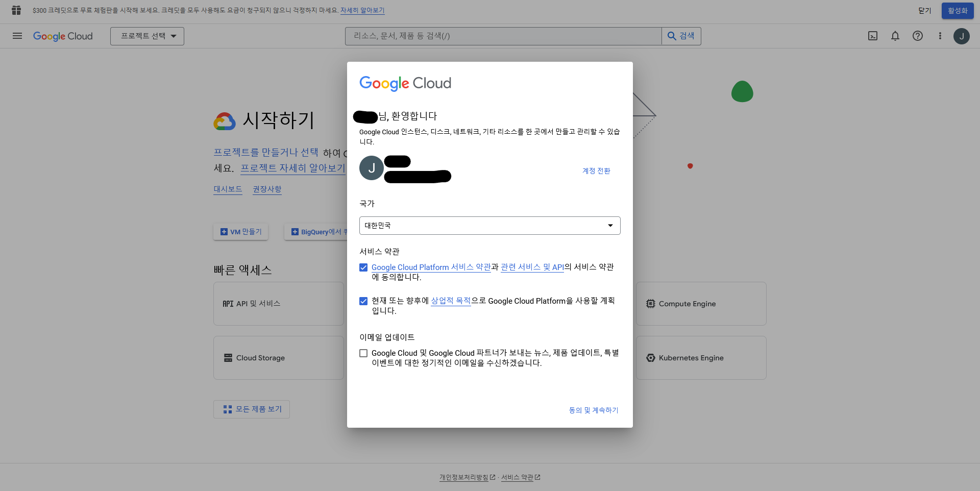
Task: Click the plus icon on BigQuery button
Action: (295, 232)
